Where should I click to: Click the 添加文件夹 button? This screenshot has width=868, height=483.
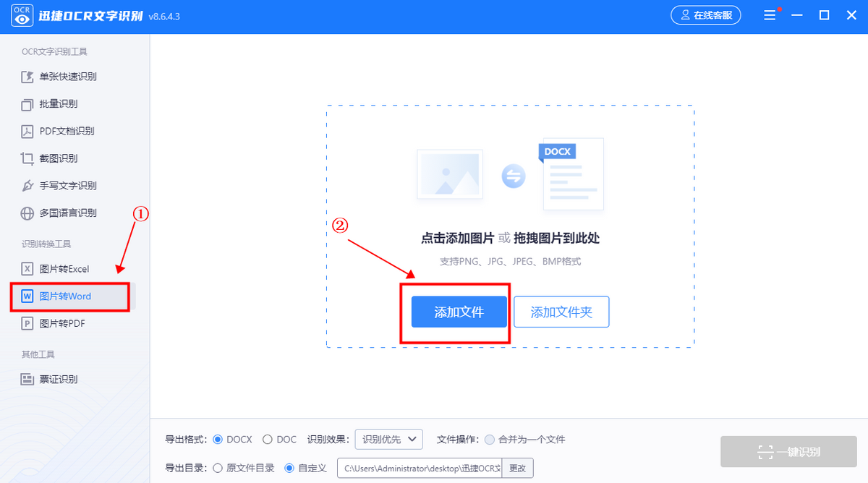(561, 312)
